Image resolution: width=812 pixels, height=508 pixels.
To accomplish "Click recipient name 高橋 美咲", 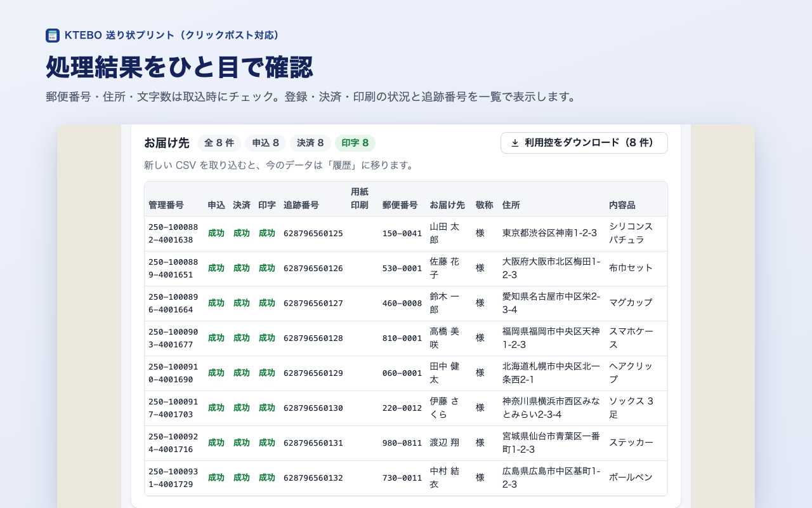I will pos(445,338).
